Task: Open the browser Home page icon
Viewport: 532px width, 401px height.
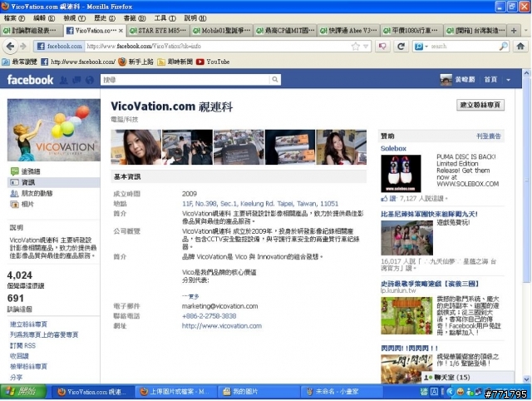Action: point(520,47)
